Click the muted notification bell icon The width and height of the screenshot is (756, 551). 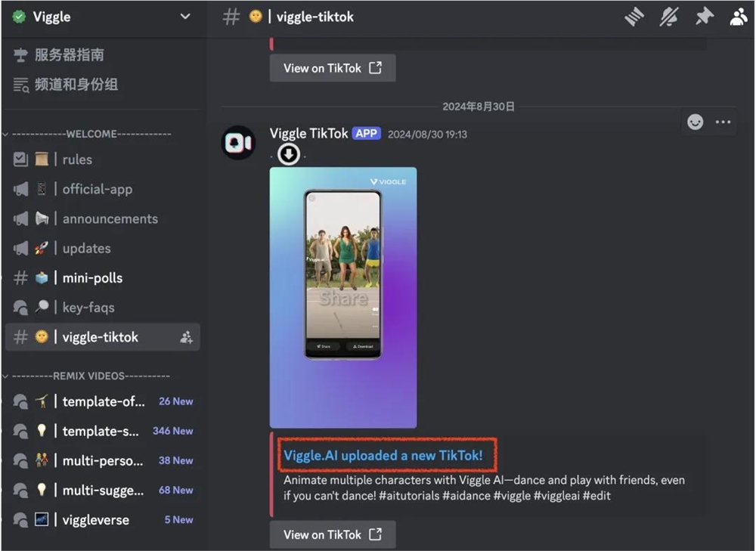point(669,17)
